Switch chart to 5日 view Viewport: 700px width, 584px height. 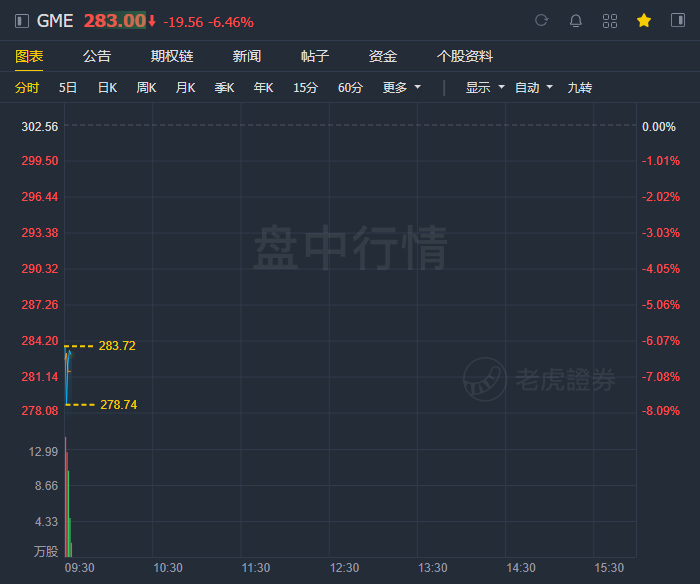click(x=68, y=88)
